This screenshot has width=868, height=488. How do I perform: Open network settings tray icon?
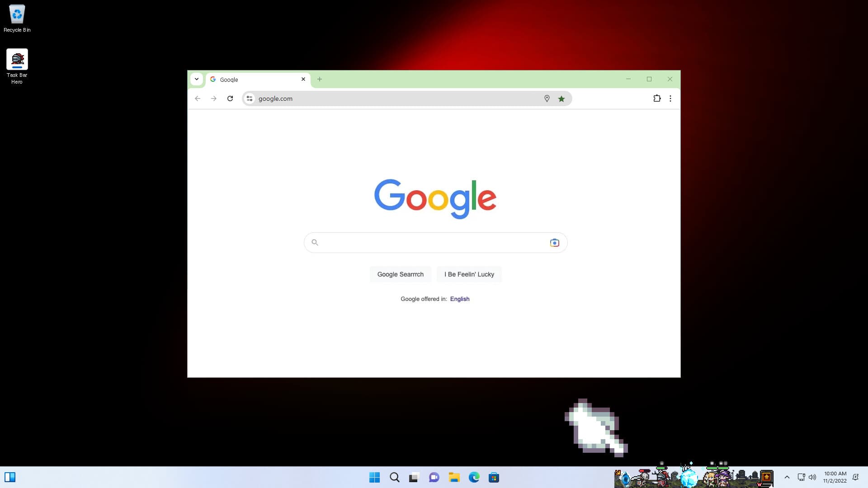pyautogui.click(x=801, y=477)
